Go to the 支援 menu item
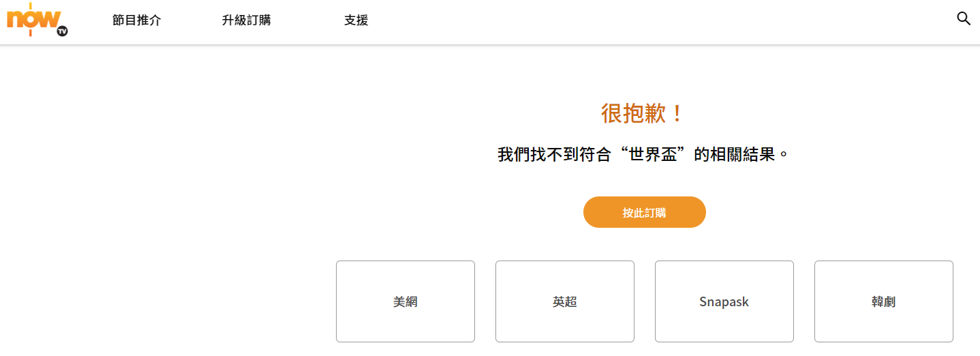Image resolution: width=980 pixels, height=356 pixels. [356, 20]
